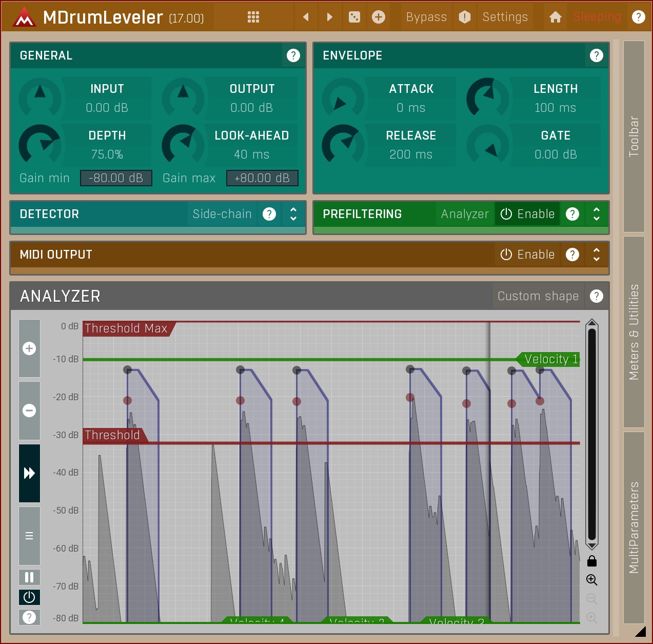The height and width of the screenshot is (644, 653).
Task: Click the Bypass button
Action: tap(426, 17)
